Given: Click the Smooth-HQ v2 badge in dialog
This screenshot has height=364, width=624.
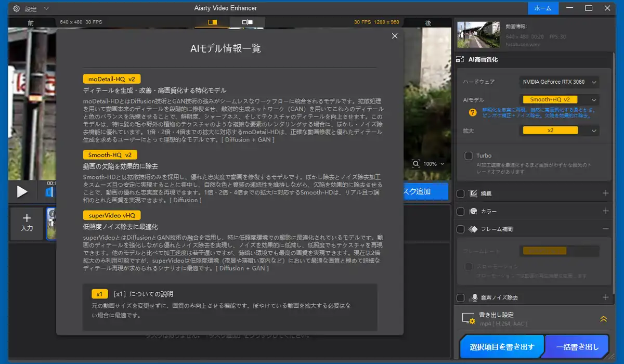Looking at the screenshot, I should tap(110, 154).
